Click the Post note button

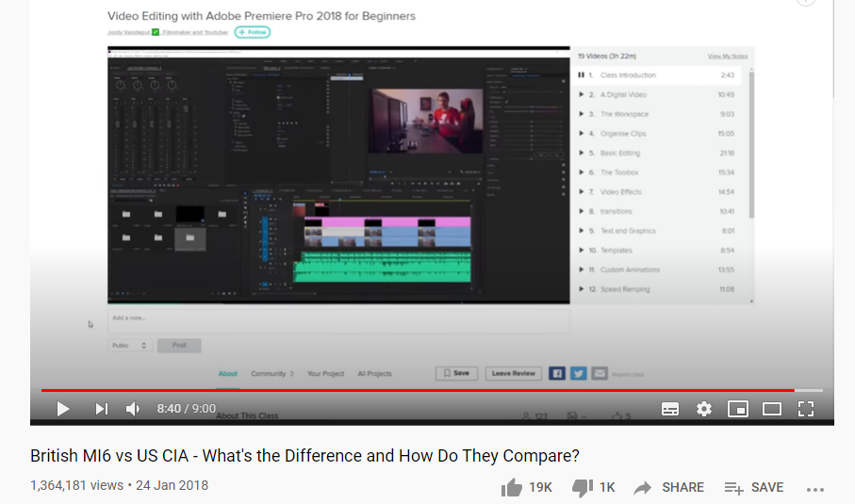click(179, 346)
